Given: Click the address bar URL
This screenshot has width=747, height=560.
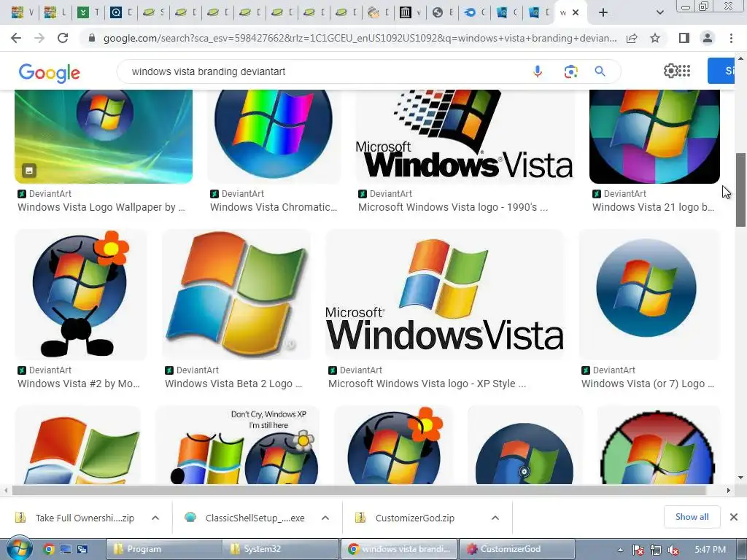Looking at the screenshot, I should point(360,38).
